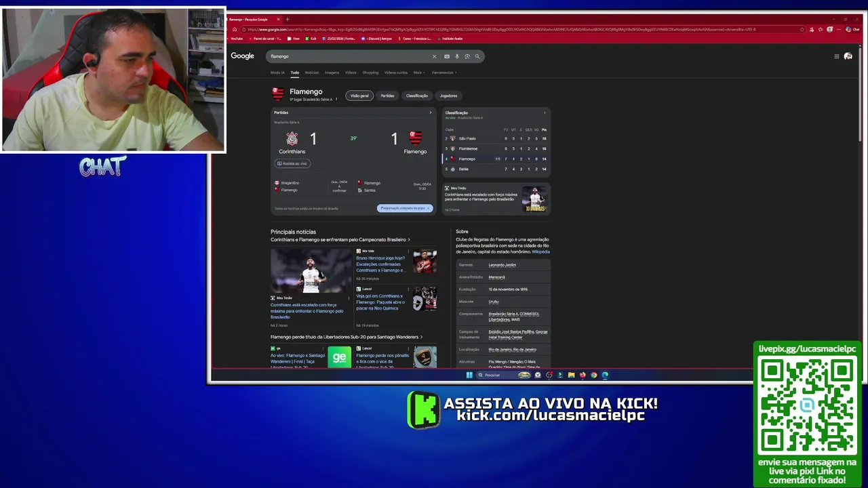Click the Corinthians crest in the live match
Viewport: 868px width, 488px height.
coord(292,139)
